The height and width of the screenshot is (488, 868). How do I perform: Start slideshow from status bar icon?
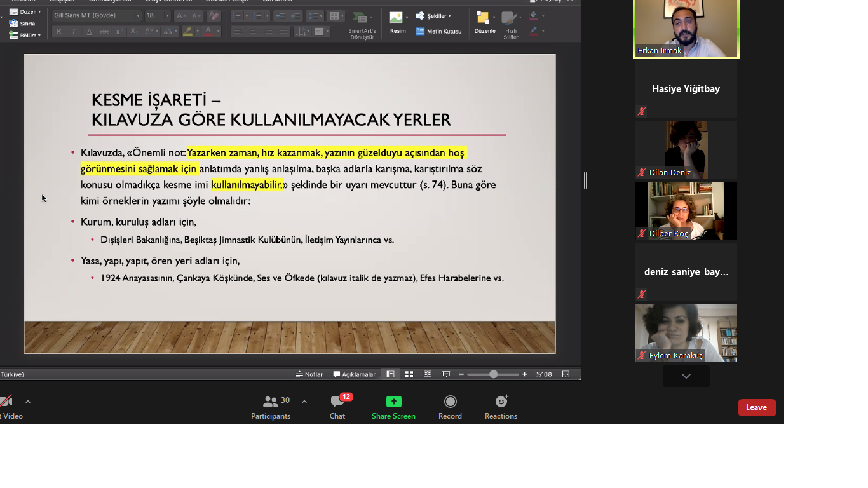pyautogui.click(x=446, y=374)
